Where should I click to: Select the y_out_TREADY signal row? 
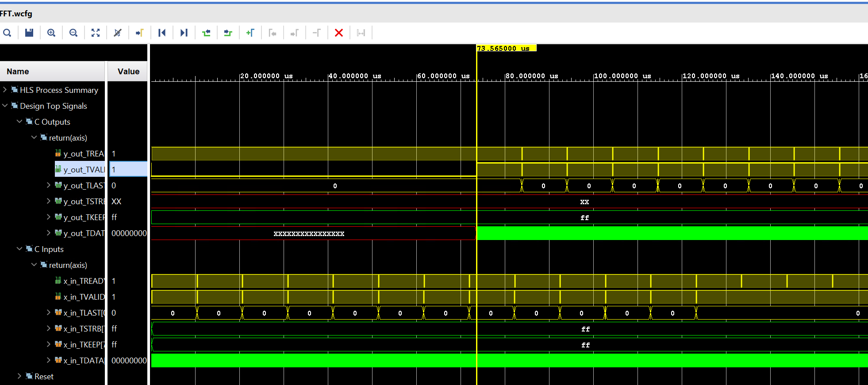tap(80, 153)
